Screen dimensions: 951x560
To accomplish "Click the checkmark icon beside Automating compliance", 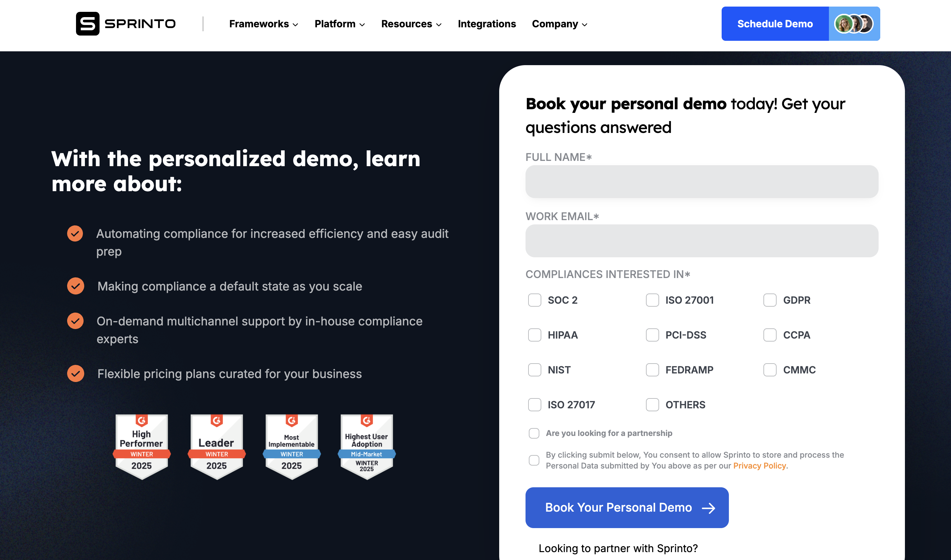I will (x=75, y=234).
